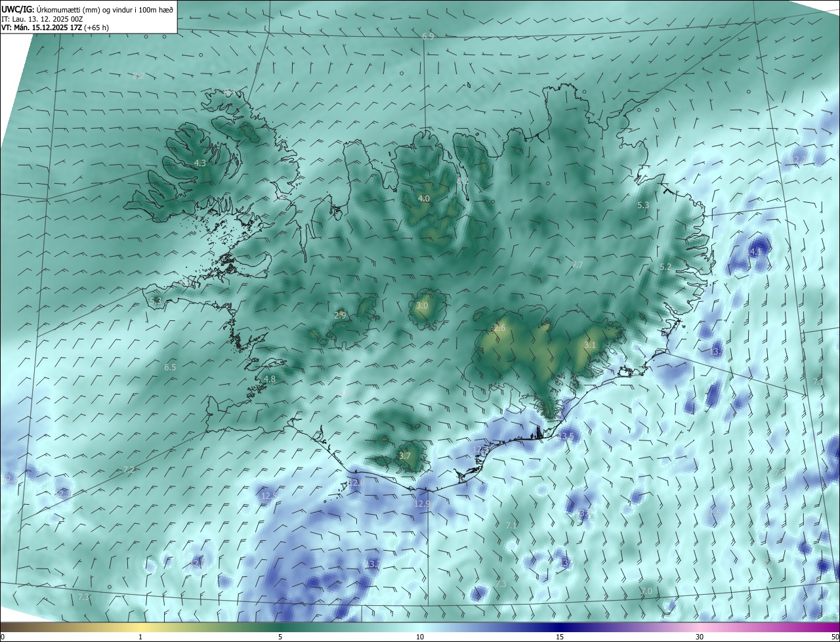Click the 13.5 value off the southeast coast
The height and width of the screenshot is (642, 840).
(x=566, y=436)
